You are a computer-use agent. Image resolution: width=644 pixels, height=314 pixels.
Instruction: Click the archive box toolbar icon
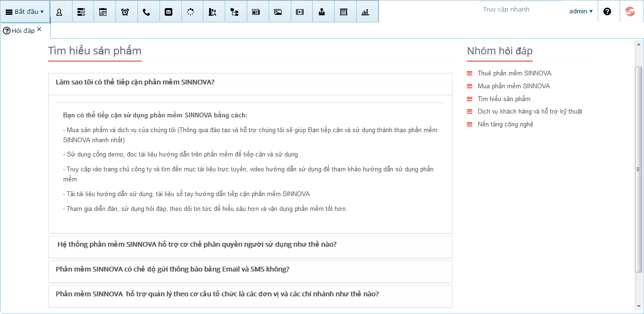[344, 12]
